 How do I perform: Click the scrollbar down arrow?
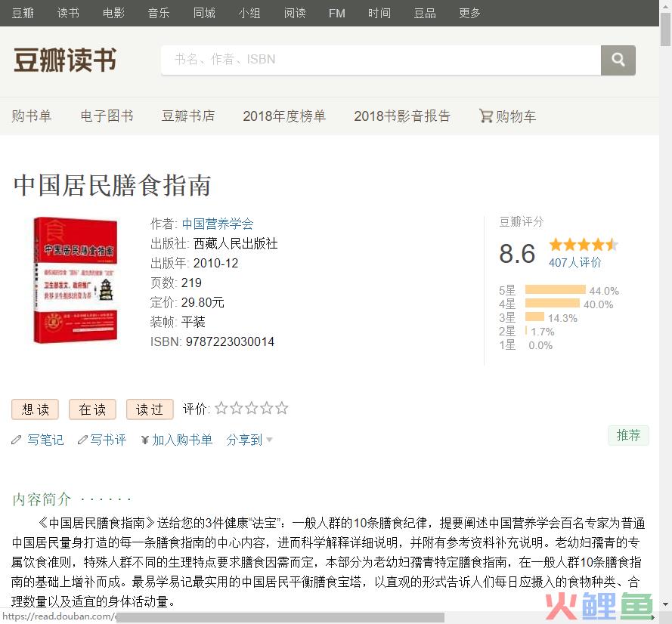665,604
